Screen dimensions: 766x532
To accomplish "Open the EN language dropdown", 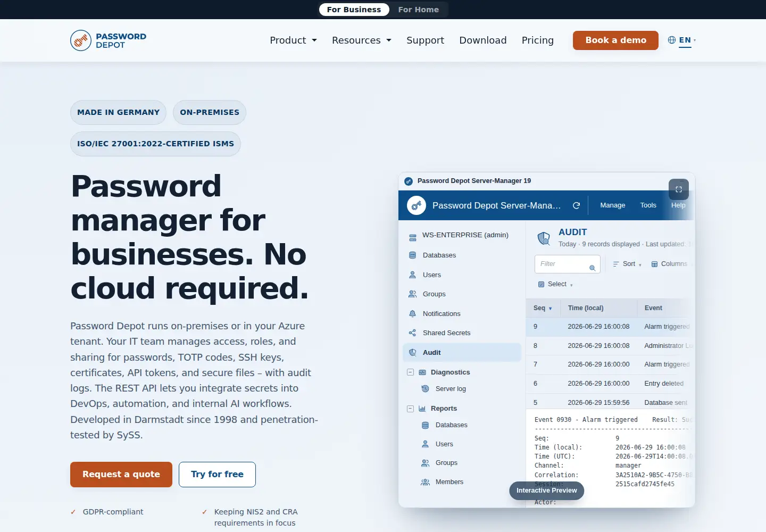I will [687, 40].
